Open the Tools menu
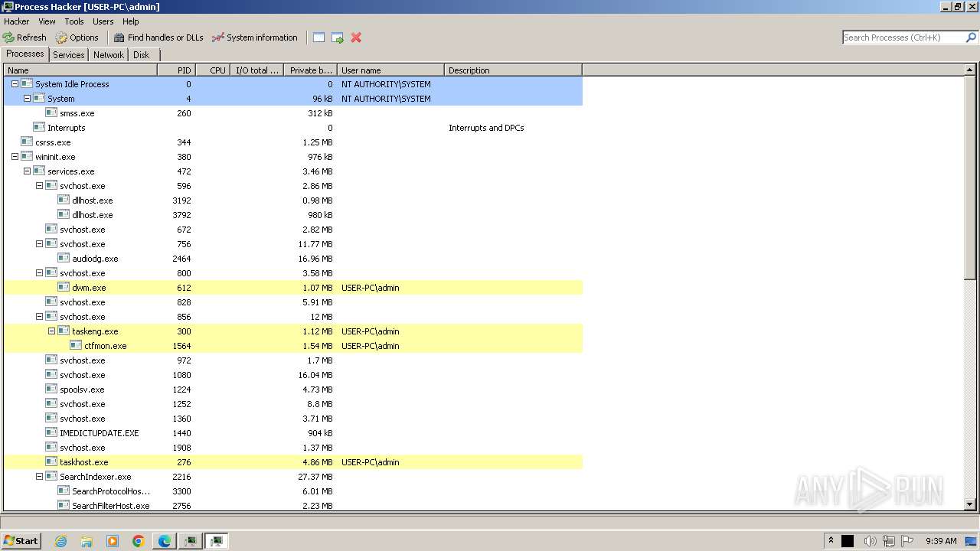The width and height of the screenshot is (980, 551). pos(74,21)
